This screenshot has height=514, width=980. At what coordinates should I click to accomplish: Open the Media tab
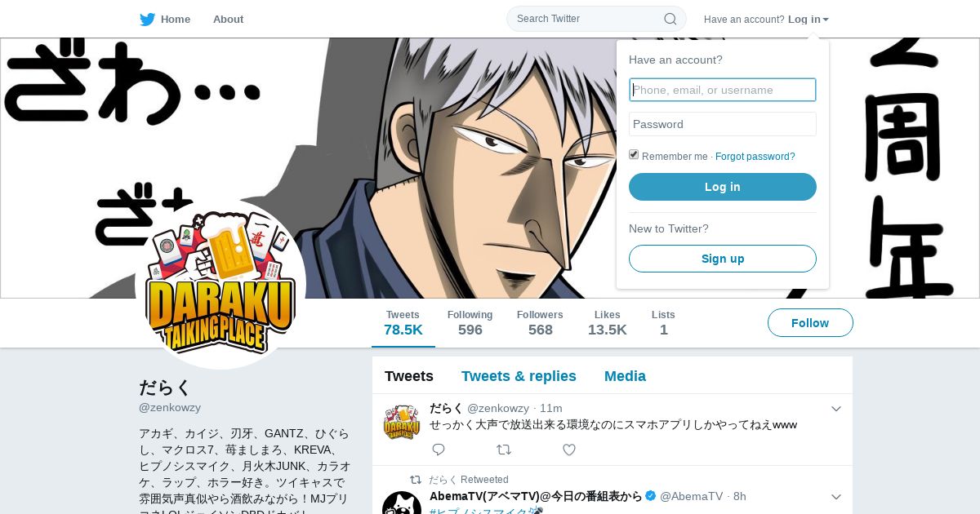tap(625, 376)
